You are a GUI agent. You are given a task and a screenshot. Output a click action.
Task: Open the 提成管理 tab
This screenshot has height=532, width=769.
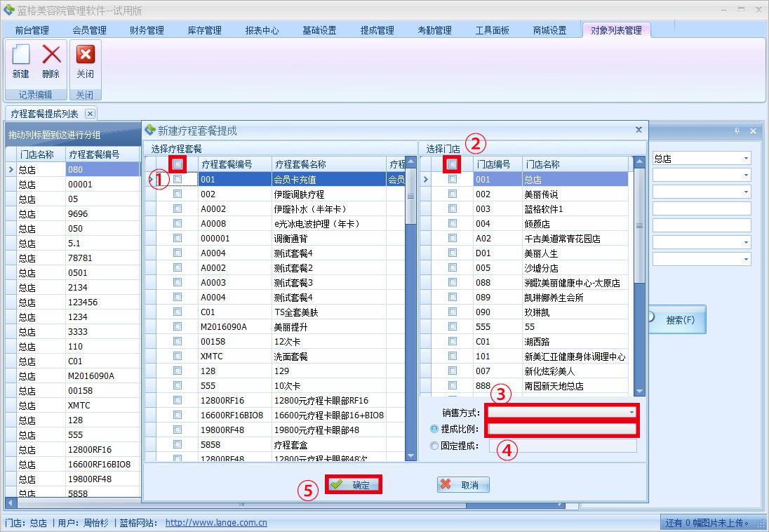377,30
